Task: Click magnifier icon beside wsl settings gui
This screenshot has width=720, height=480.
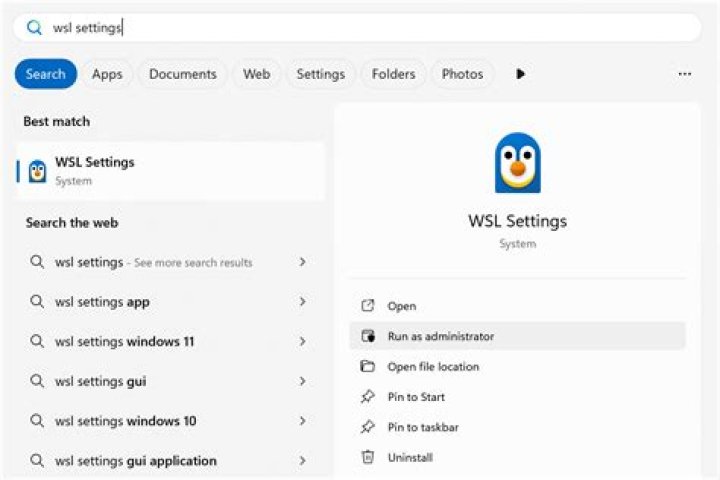Action: pyautogui.click(x=37, y=381)
